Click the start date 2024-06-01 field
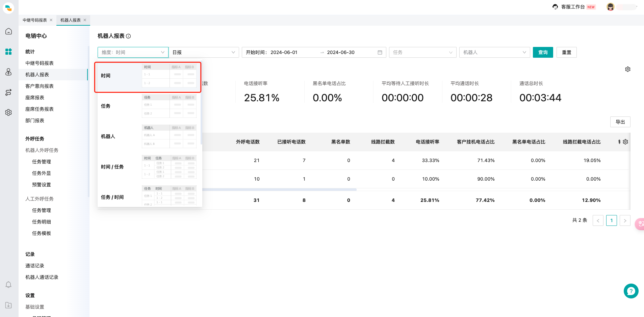644x317 pixels. 284,52
